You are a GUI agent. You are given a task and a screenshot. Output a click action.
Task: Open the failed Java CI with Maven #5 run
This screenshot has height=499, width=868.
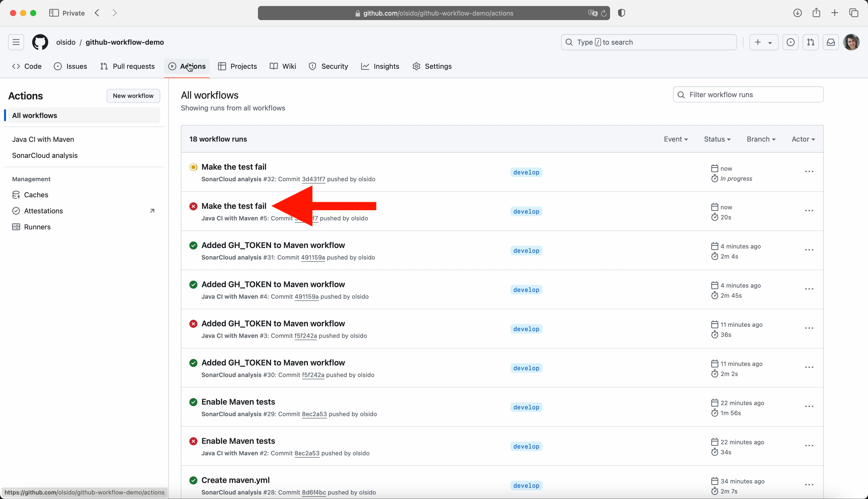point(234,206)
